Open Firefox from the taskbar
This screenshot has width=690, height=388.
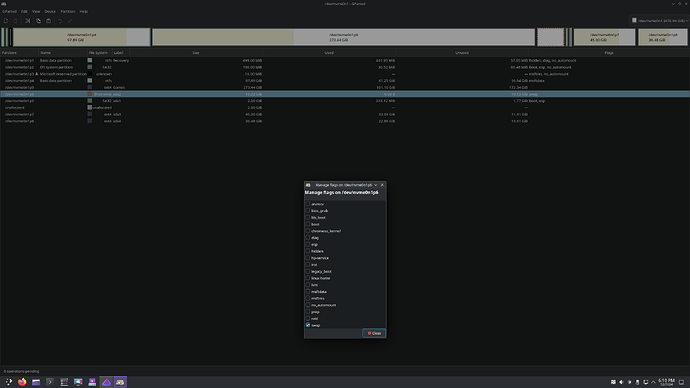(22, 382)
